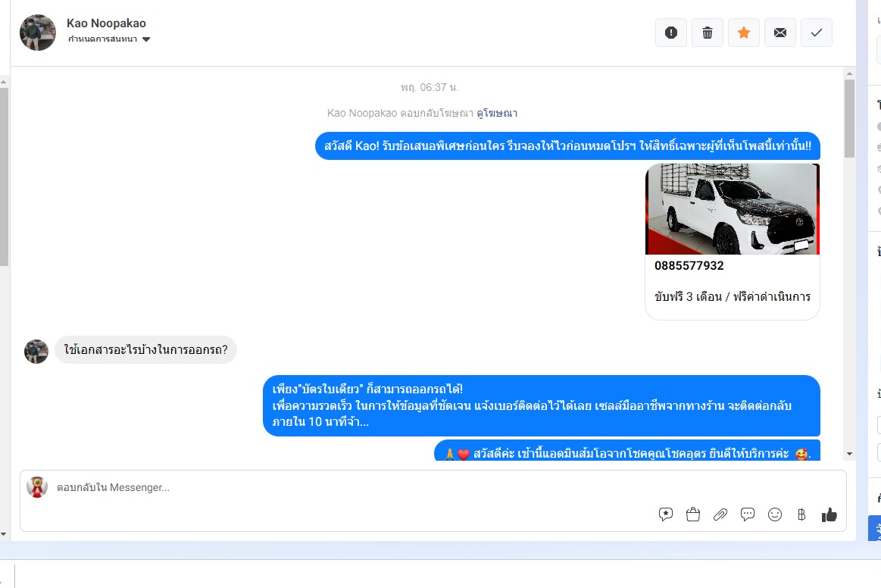Open saved replies speech bubble star icon
Screen dimensions: 881x588
pyautogui.click(x=666, y=514)
